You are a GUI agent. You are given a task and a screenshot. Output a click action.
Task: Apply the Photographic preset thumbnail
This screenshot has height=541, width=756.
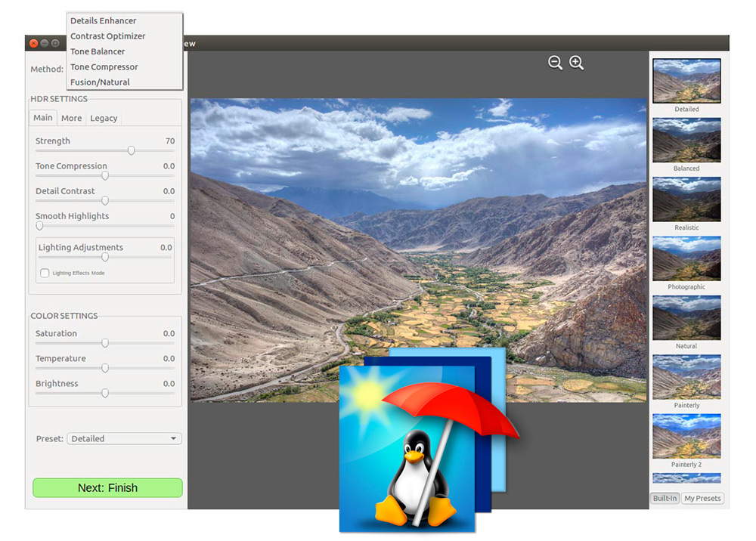coord(686,258)
